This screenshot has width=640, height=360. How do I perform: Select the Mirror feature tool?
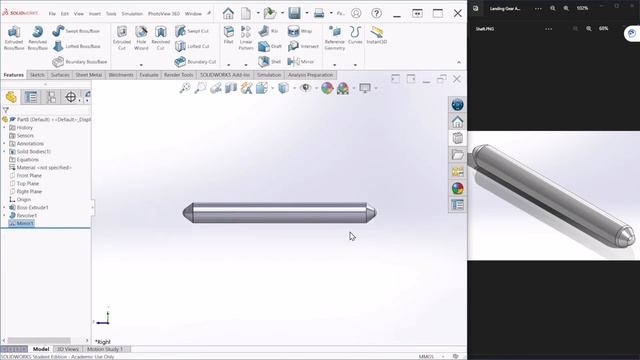(x=301, y=62)
